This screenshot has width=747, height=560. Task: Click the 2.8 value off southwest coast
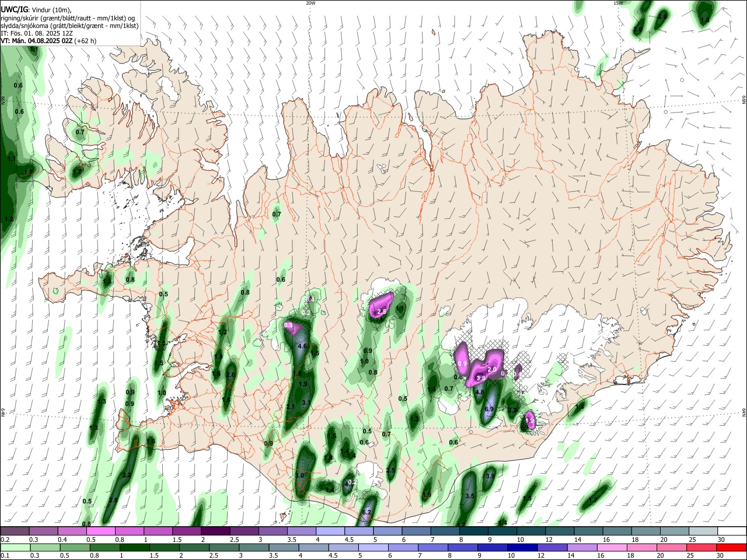[113, 500]
